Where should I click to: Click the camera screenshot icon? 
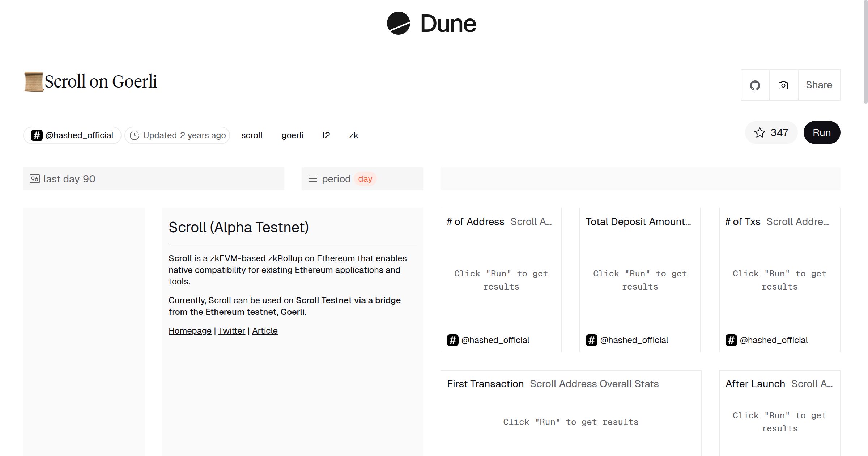pos(783,85)
